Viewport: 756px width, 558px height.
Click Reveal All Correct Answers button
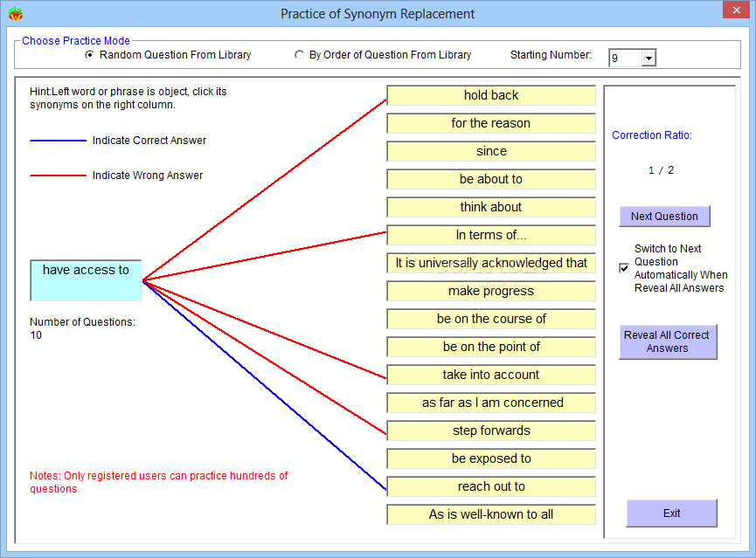668,341
